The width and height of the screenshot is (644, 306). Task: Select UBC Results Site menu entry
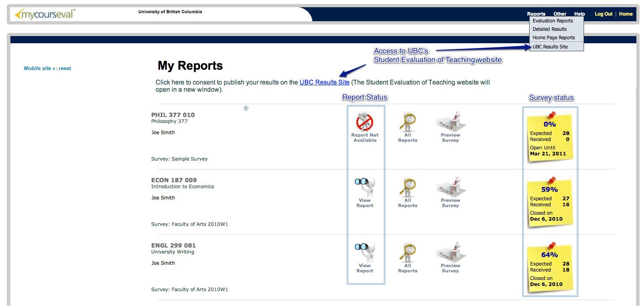pos(550,47)
